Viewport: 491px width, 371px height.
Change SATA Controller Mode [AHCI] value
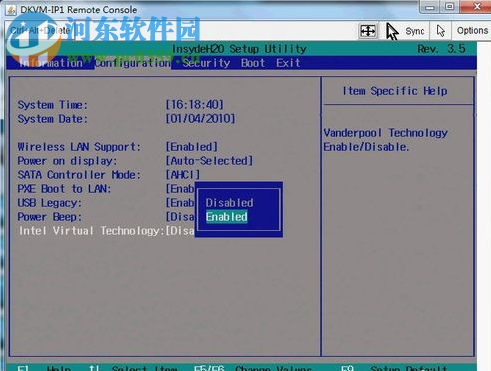point(183,175)
